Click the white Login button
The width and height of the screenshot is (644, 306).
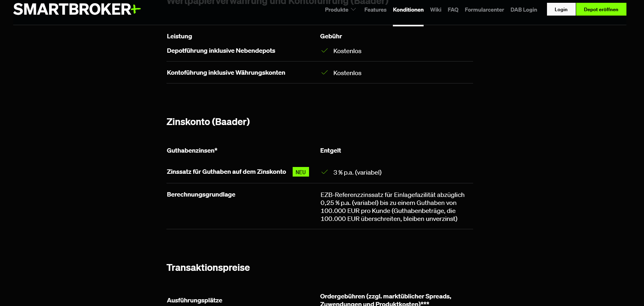(x=561, y=9)
